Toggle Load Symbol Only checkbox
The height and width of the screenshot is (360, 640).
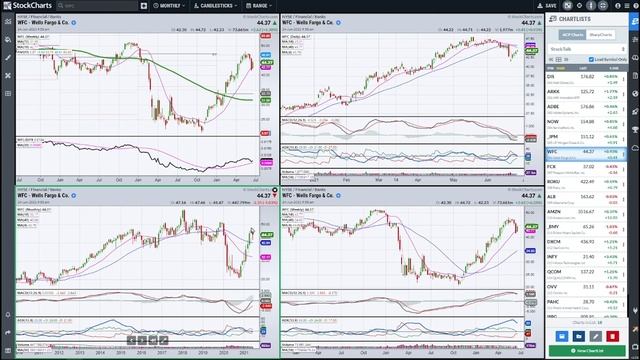click(591, 60)
